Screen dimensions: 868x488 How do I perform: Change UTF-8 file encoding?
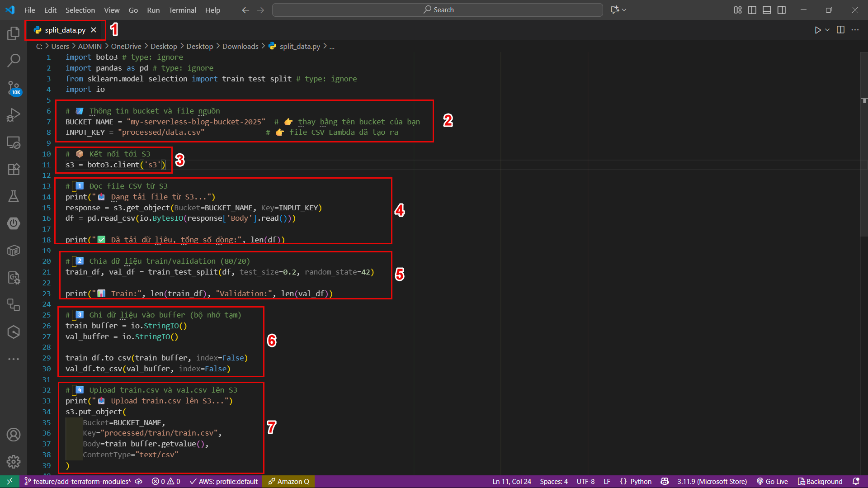click(x=585, y=481)
